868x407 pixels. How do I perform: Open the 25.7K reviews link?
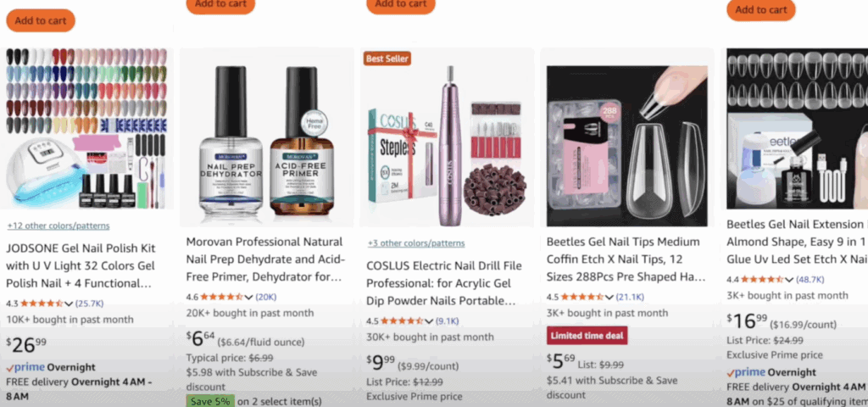click(x=89, y=304)
